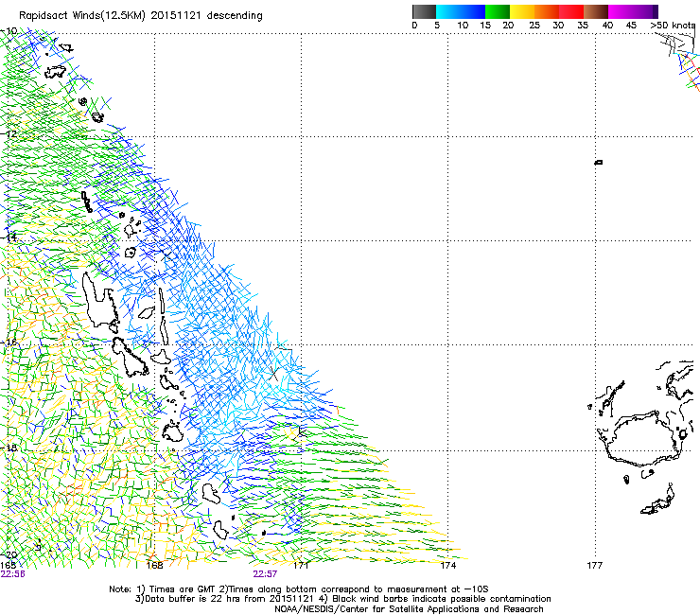Click the '-12' latitude axis label
This screenshot has height=615, width=700.
9,133
